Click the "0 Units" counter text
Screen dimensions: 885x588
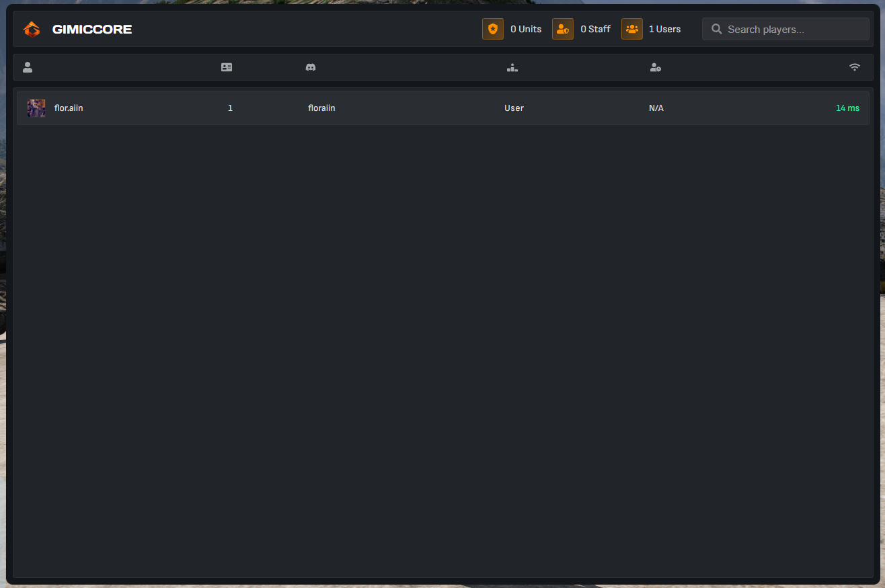[526, 29]
